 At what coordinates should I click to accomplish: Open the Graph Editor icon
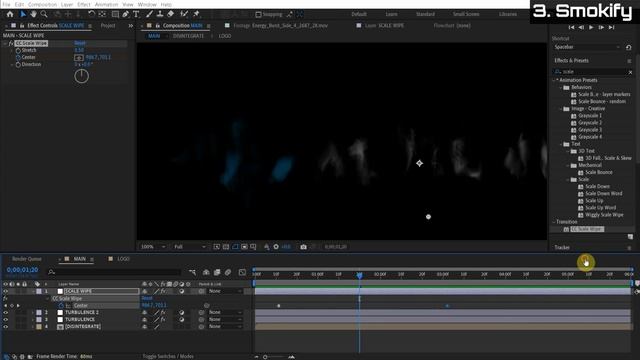coord(242,272)
